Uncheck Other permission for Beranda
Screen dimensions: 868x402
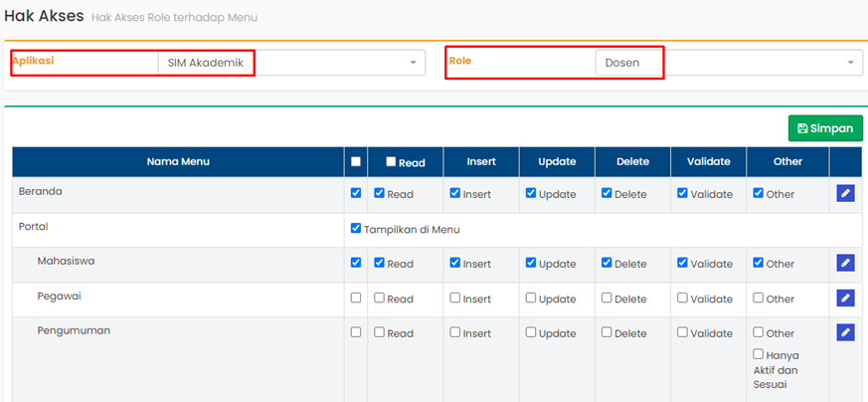(759, 193)
